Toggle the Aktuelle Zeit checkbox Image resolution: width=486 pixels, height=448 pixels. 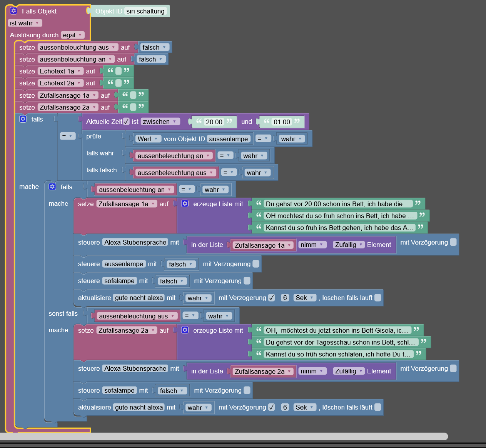pos(126,122)
